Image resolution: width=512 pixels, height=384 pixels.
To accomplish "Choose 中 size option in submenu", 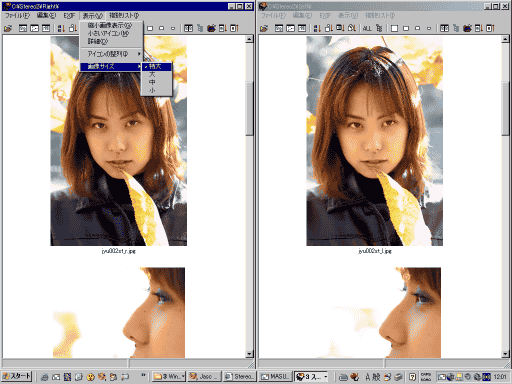I will (156, 82).
